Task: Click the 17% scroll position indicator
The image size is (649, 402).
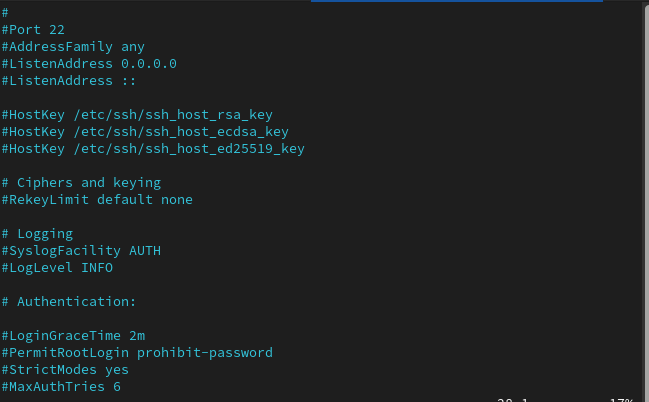Action: click(620, 399)
